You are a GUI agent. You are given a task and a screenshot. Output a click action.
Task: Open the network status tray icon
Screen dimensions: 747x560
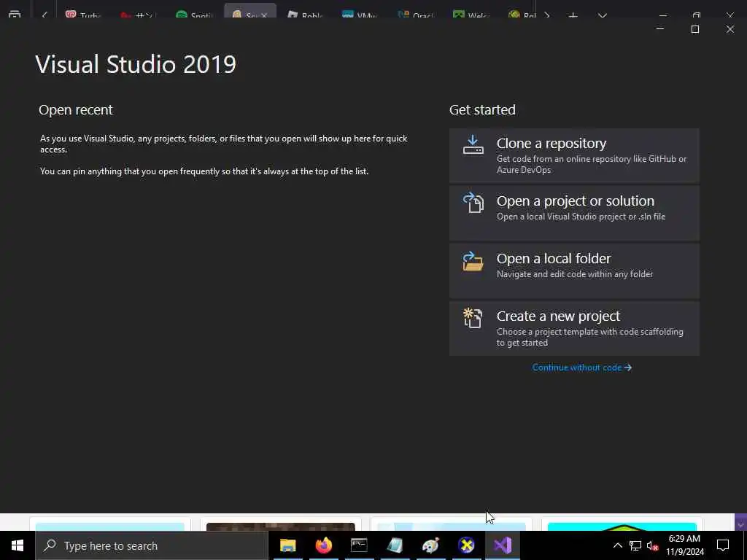[x=635, y=545]
